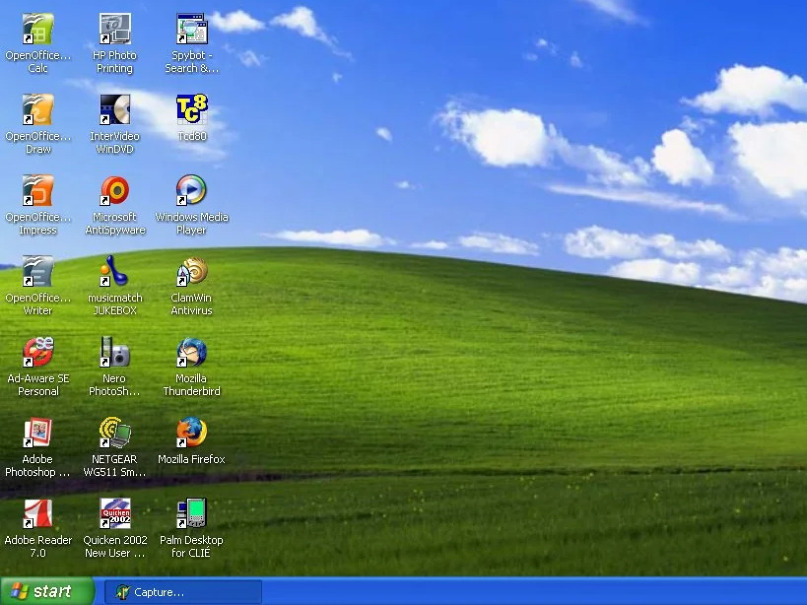Screen dimensions: 807x605
Task: Select the Mozilla Thunderbird icon
Action: click(x=191, y=353)
